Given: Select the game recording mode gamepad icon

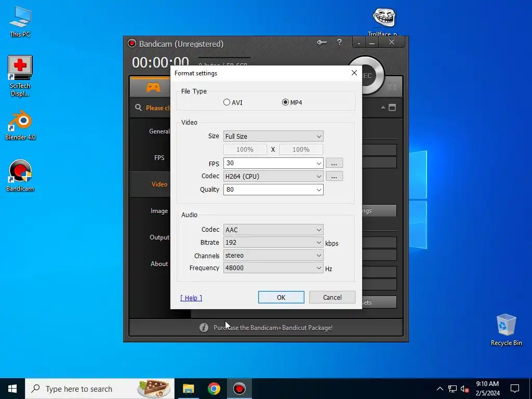Looking at the screenshot, I should coord(153,87).
